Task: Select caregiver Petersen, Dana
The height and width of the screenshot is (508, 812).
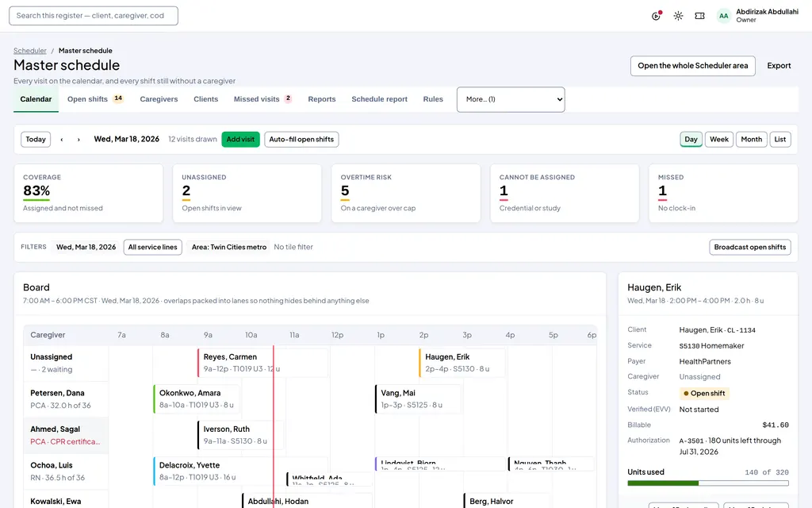Action: (66, 399)
